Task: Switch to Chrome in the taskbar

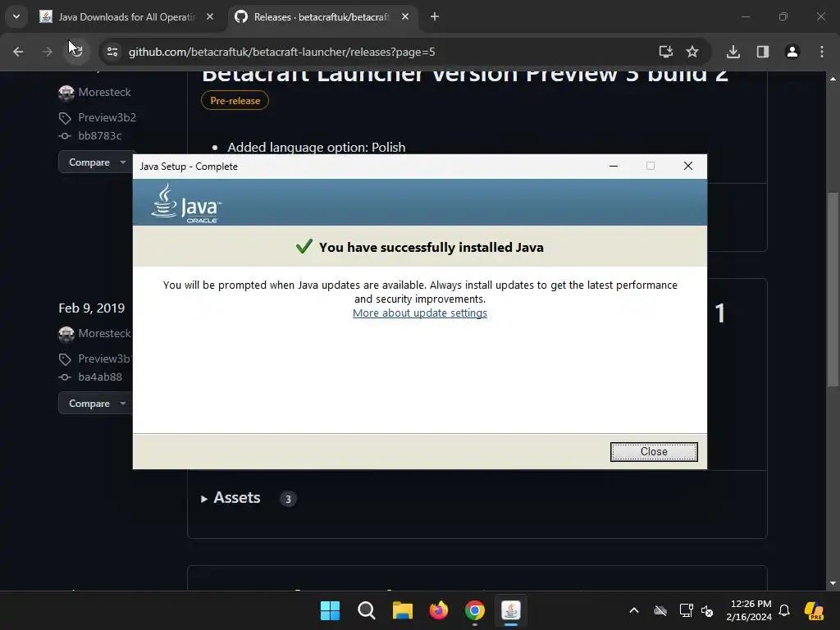Action: (x=475, y=610)
